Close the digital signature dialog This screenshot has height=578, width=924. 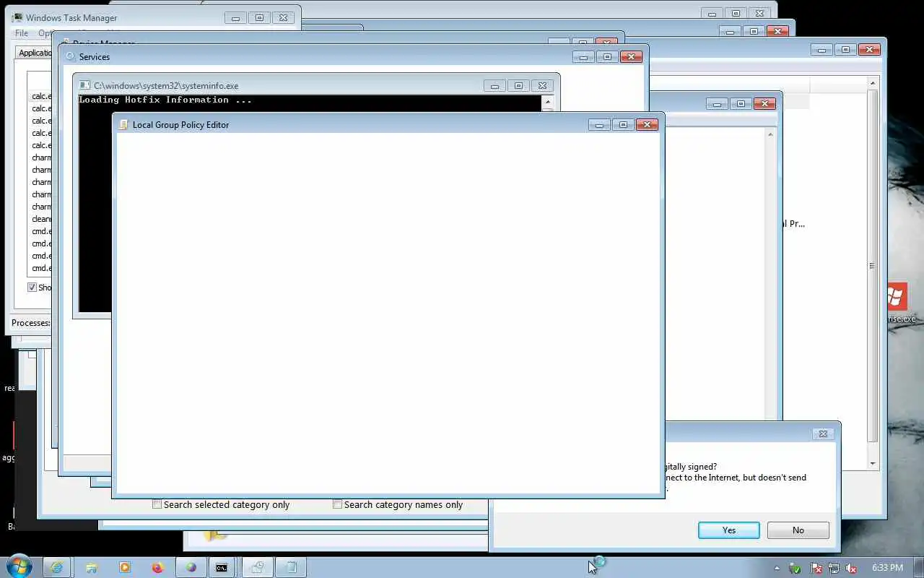point(823,433)
